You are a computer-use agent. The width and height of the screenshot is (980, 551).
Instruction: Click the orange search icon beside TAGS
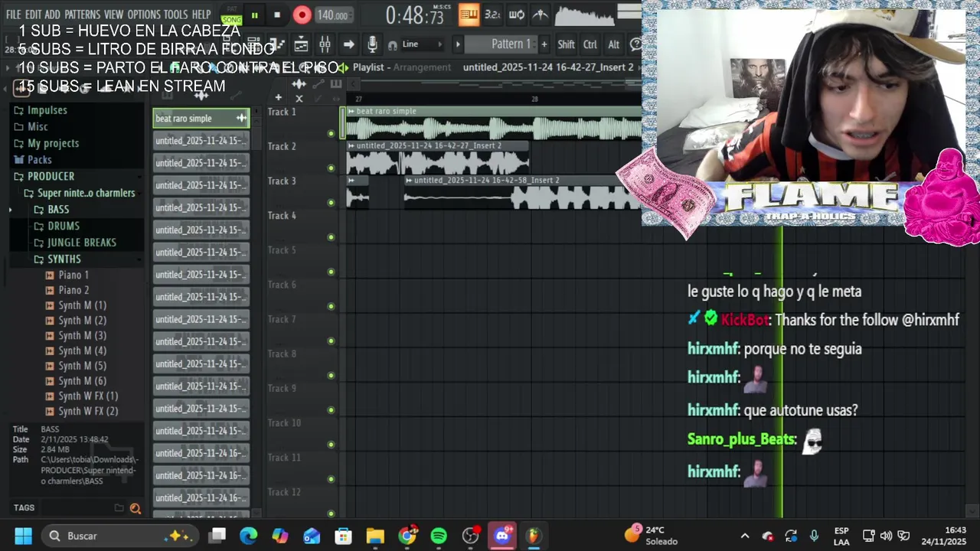[x=136, y=508]
